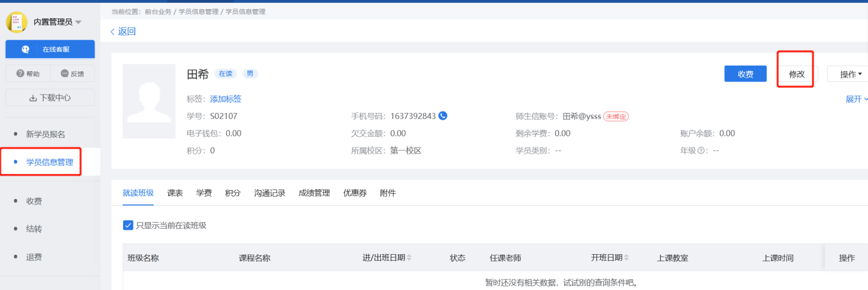Click the 在读 status tag
This screenshot has height=290, width=868.
pyautogui.click(x=226, y=74)
